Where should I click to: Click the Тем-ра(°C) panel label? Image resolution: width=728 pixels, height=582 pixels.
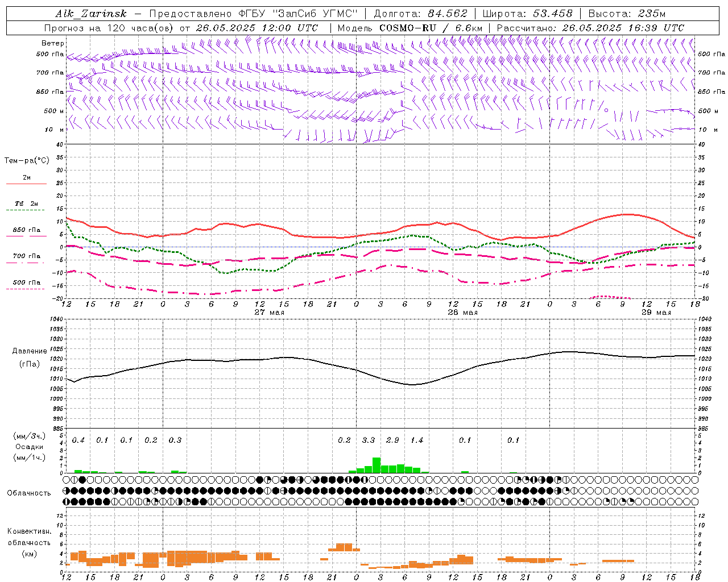pos(27,161)
